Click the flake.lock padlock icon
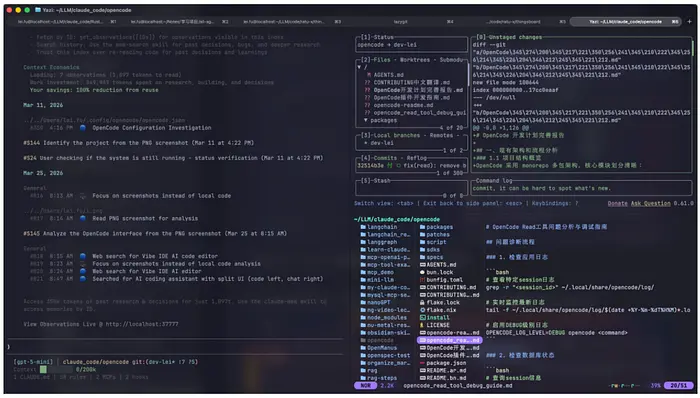 [x=422, y=303]
